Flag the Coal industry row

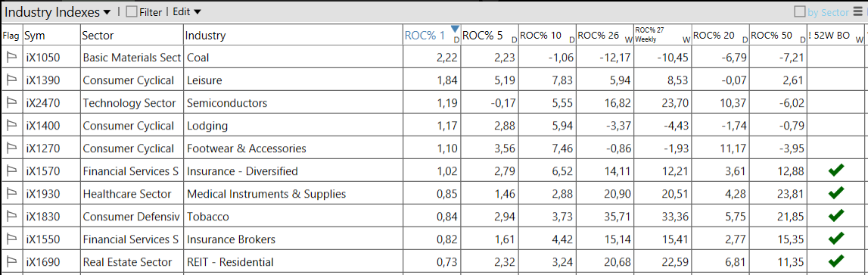11,57
